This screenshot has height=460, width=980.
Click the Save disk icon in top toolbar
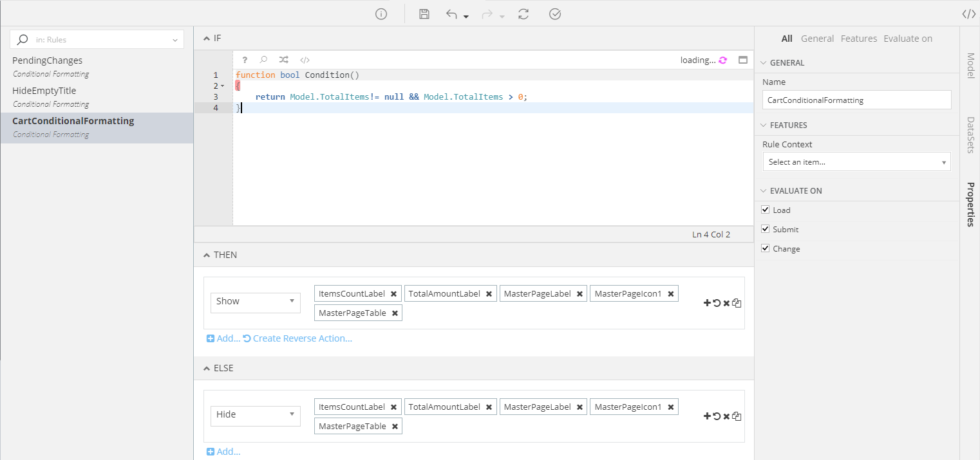424,14
